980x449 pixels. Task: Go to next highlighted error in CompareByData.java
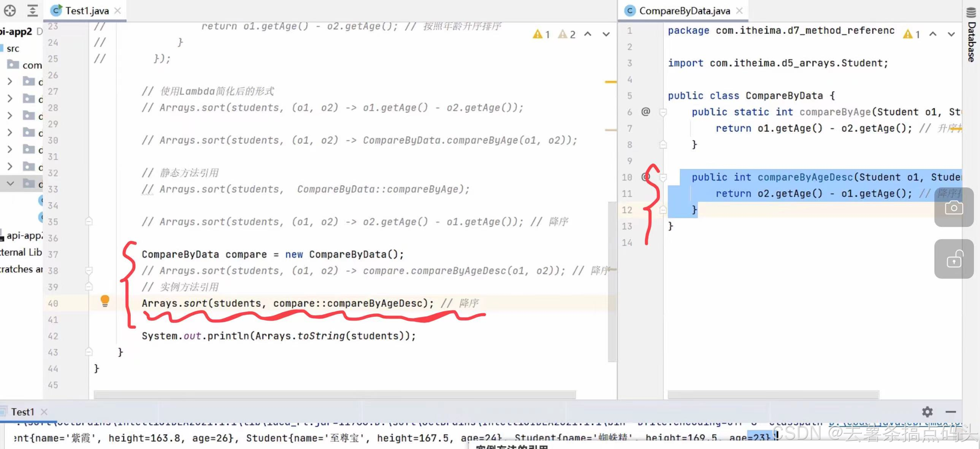point(951,34)
